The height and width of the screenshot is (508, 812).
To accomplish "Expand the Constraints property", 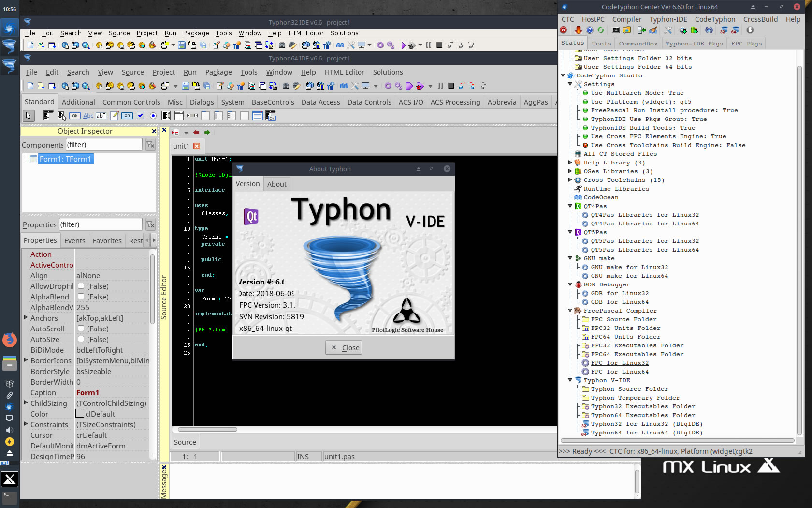I will point(26,424).
